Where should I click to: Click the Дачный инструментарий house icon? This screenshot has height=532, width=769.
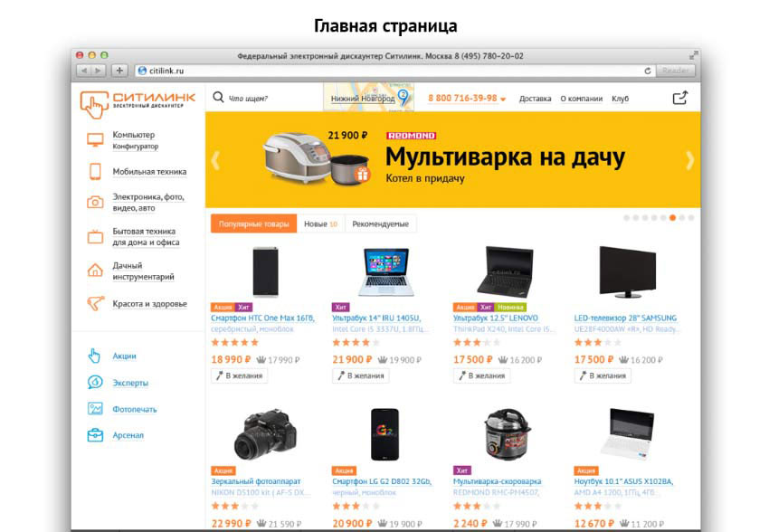pos(95,271)
